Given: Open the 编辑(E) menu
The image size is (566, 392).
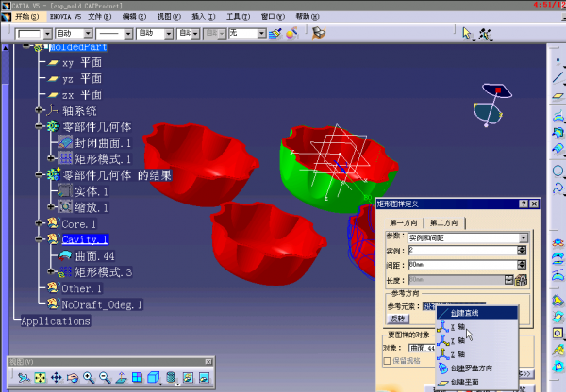Looking at the screenshot, I should pyautogui.click(x=134, y=17).
